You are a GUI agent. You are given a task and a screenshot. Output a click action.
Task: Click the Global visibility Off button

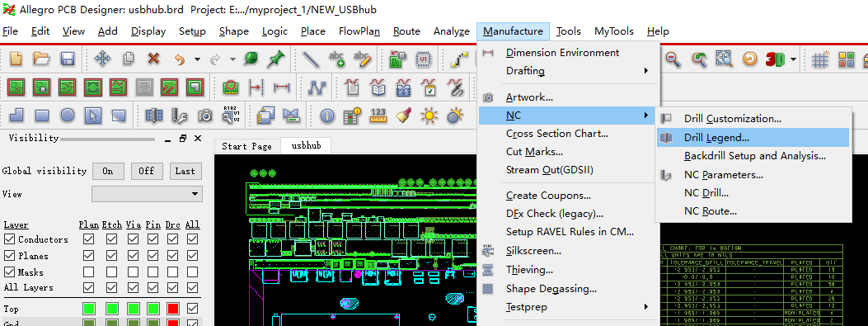pyautogui.click(x=147, y=171)
